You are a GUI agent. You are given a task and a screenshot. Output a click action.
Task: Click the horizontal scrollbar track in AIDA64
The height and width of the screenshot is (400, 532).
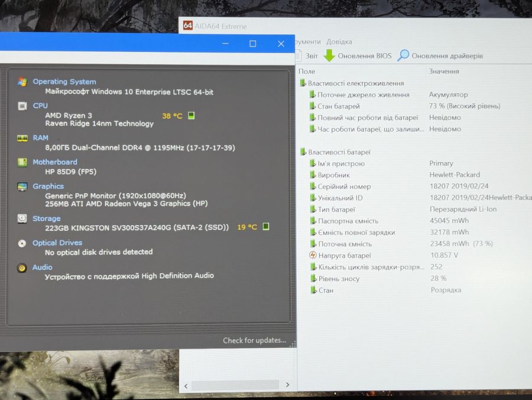click(x=235, y=385)
